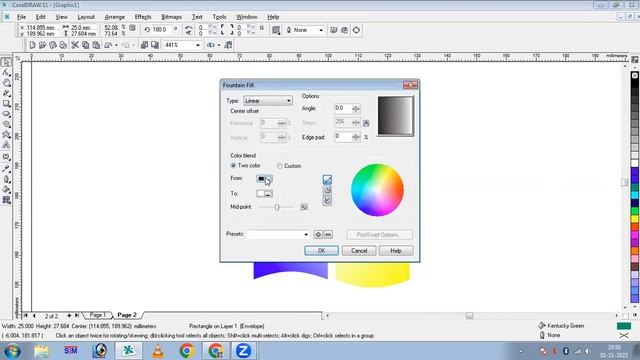
Task: Click the Convert to Curves icon
Action: point(356,30)
